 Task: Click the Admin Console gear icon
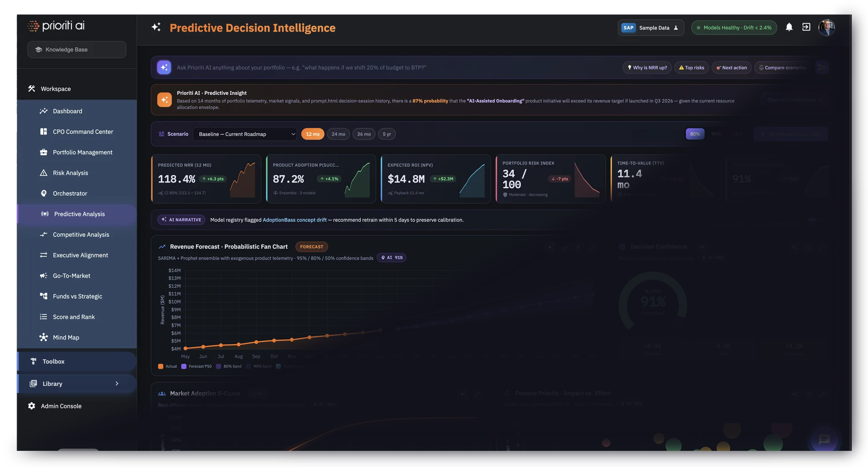click(x=31, y=406)
